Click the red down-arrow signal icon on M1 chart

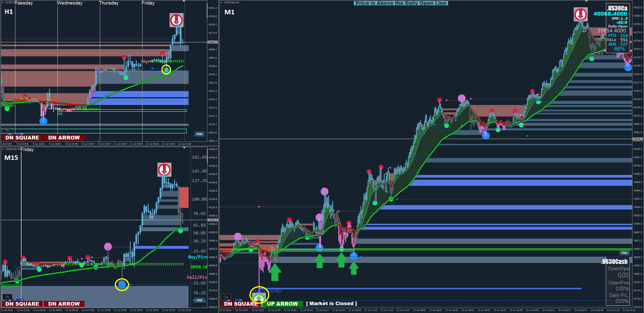point(580,14)
